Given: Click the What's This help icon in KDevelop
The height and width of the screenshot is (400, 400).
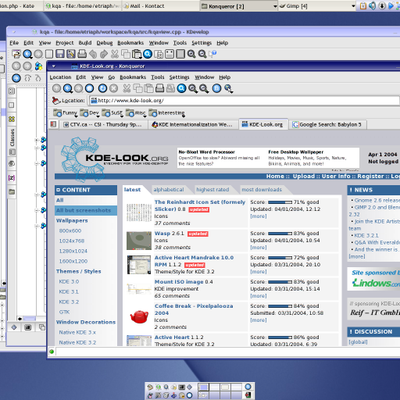Looking at the screenshot, I should tap(213, 53).
